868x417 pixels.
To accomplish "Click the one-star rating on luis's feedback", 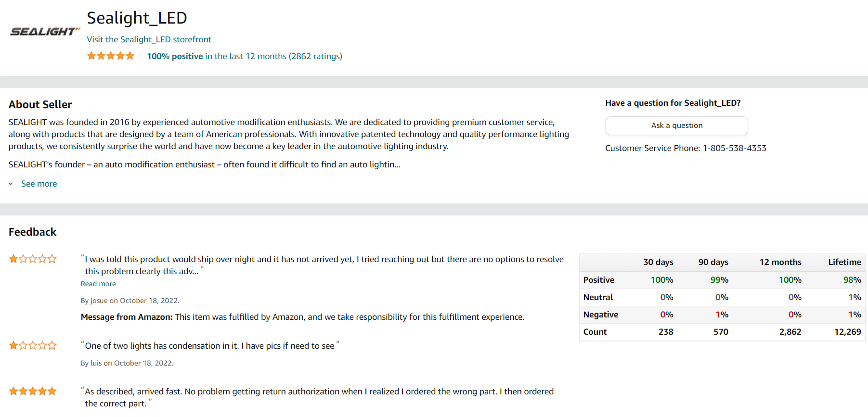I will click(33, 345).
